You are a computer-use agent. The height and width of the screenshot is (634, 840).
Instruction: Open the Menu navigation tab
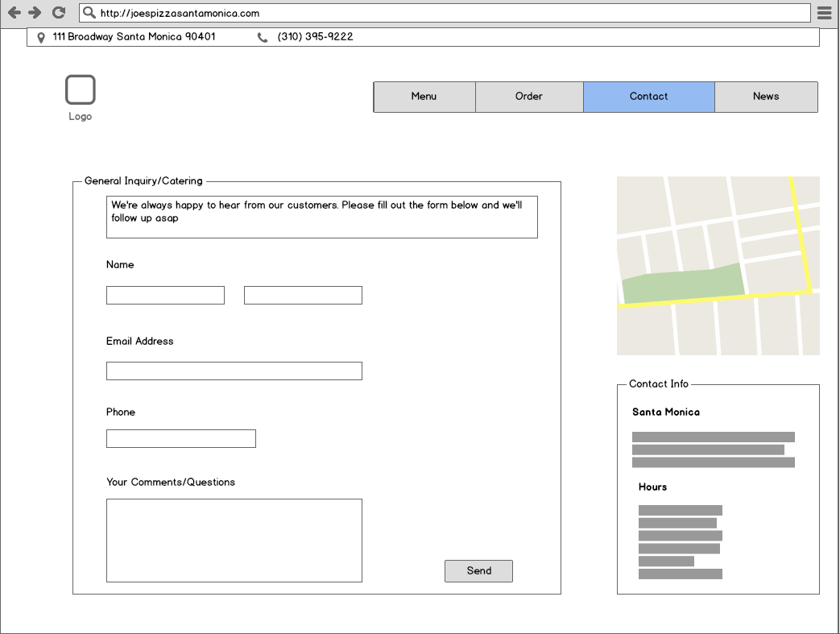(x=424, y=97)
